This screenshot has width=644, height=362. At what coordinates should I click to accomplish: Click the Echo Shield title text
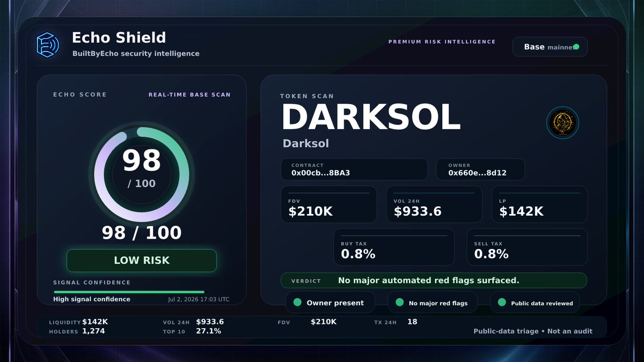(x=119, y=38)
